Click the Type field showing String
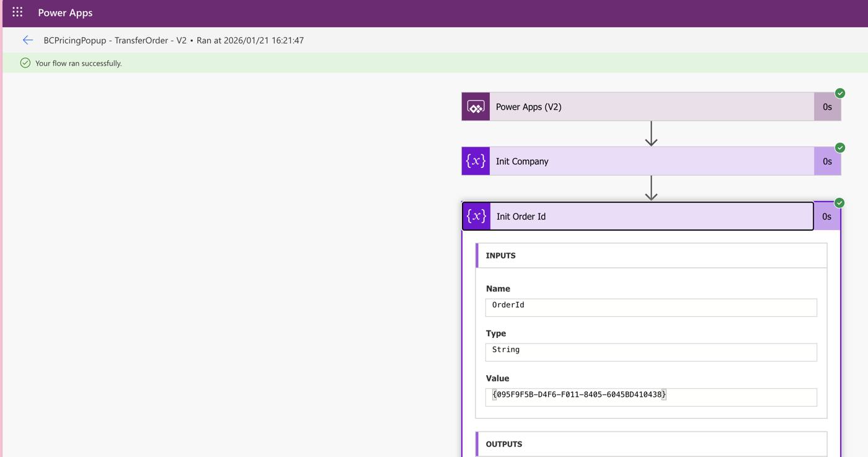The height and width of the screenshot is (457, 868). (x=651, y=352)
